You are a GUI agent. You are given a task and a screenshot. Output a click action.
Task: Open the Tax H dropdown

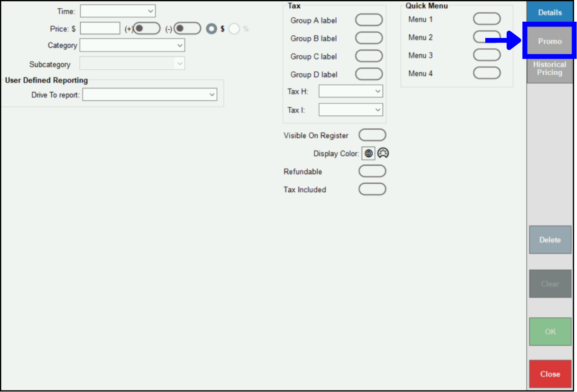coord(351,91)
